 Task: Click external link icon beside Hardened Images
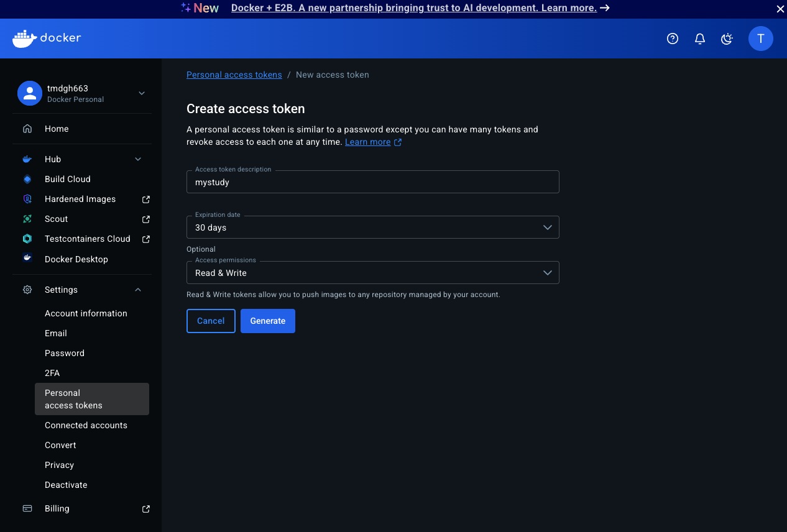146,199
